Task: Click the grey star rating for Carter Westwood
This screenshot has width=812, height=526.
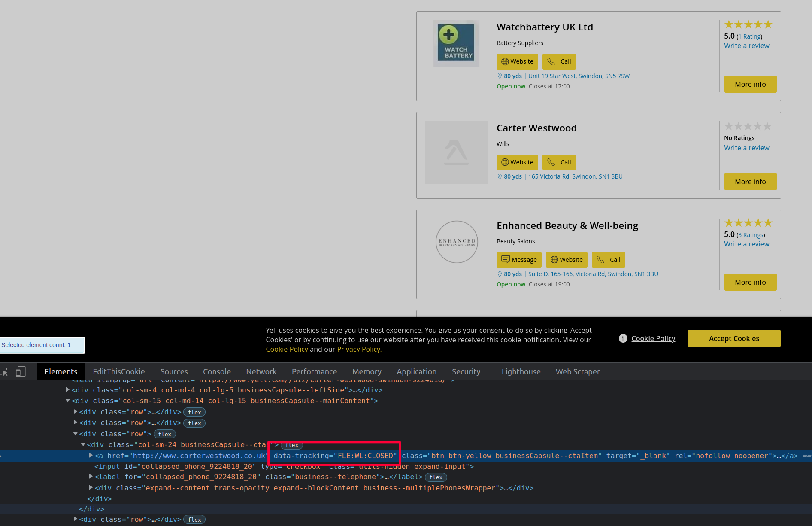Action: (748, 126)
